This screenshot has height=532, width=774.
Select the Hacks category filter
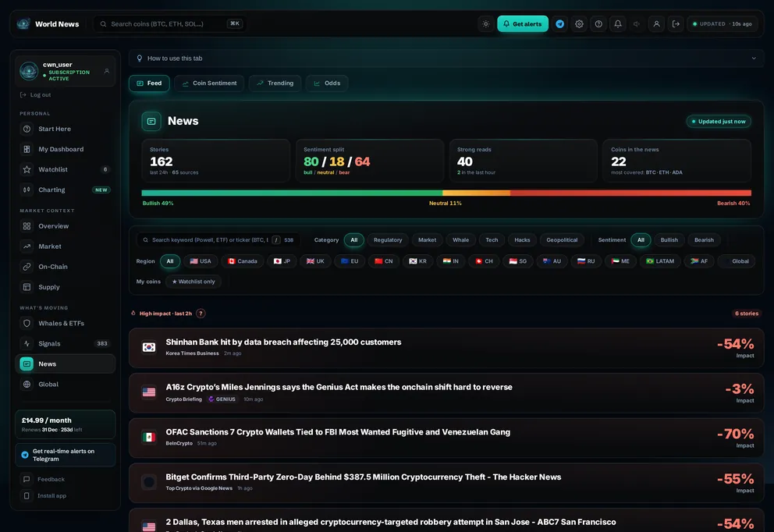[522, 239]
